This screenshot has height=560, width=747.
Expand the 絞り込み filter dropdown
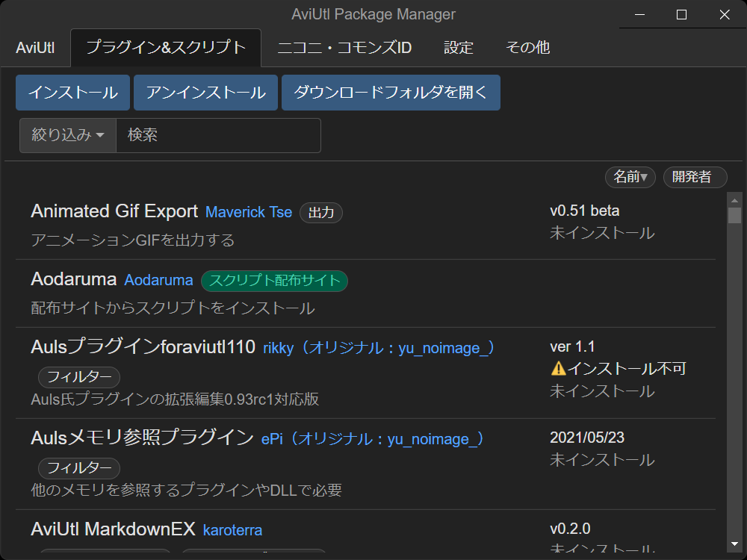68,135
